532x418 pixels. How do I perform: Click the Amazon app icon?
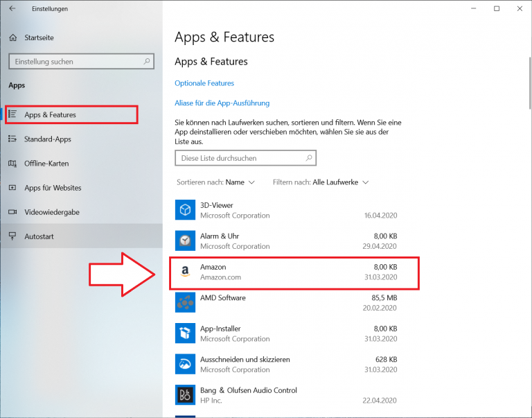(x=185, y=272)
